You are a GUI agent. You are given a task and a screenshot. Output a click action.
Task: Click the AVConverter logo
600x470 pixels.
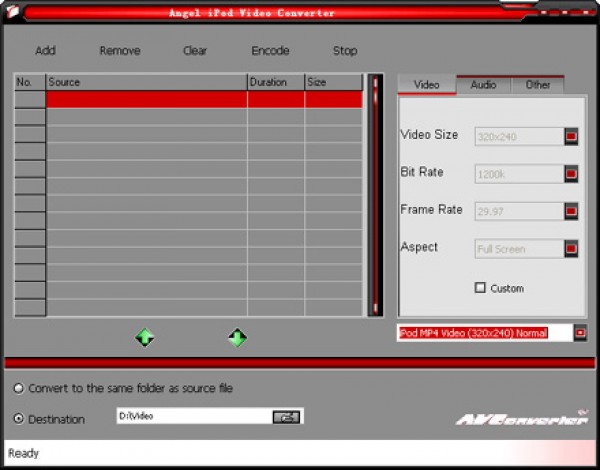point(522,418)
